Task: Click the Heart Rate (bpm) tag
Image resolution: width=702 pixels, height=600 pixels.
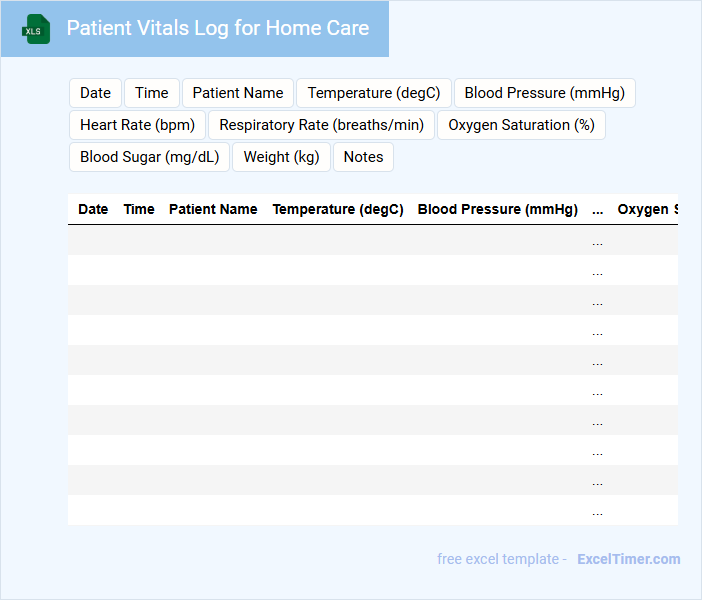Action: pos(138,125)
